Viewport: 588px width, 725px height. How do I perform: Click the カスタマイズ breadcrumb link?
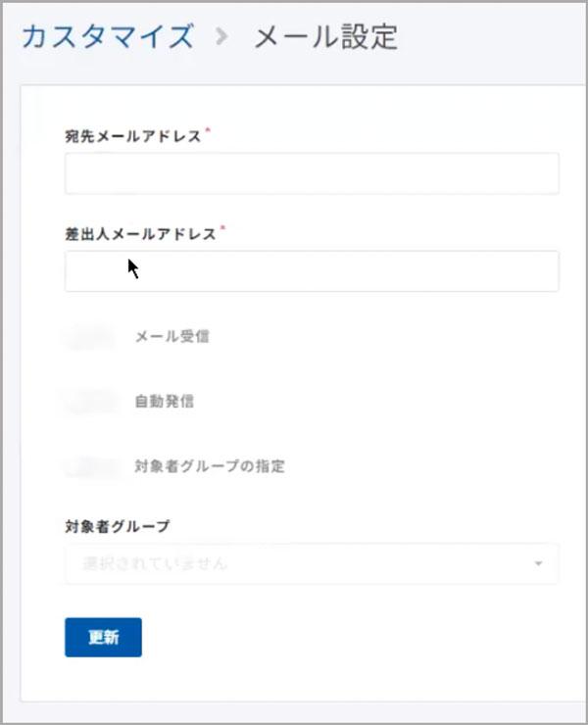tap(107, 37)
